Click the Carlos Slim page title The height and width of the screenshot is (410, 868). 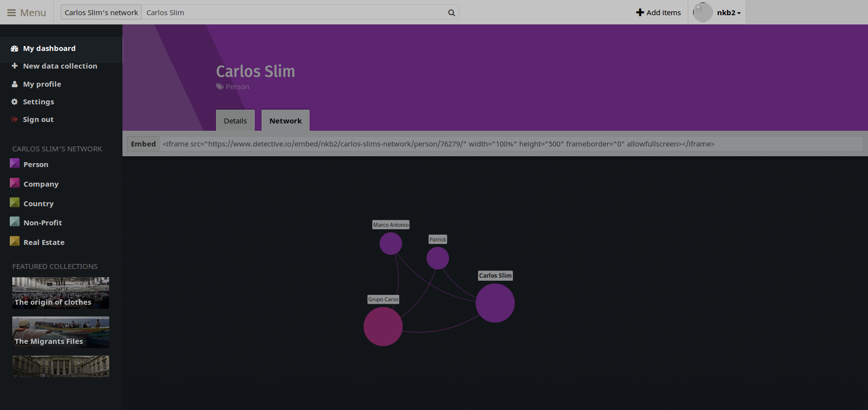pos(256,72)
